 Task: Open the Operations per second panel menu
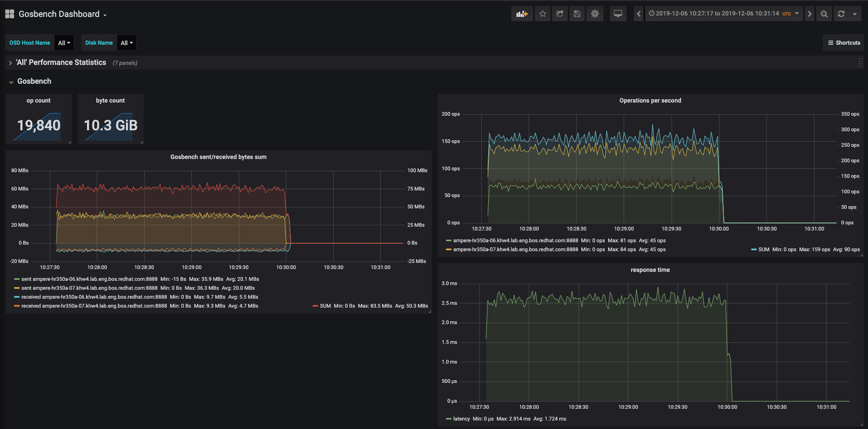[x=650, y=101]
